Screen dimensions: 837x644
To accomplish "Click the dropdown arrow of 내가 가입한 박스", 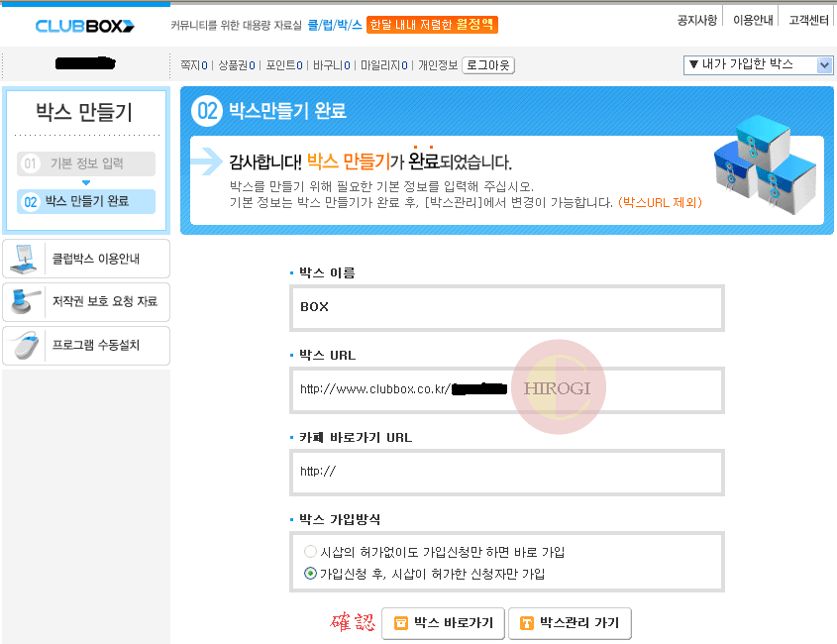I will [x=825, y=65].
